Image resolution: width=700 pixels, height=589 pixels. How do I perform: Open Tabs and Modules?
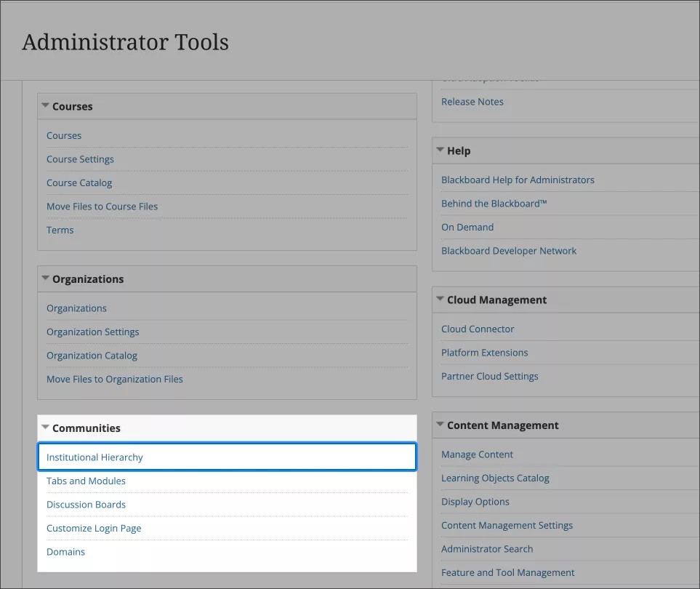point(86,481)
